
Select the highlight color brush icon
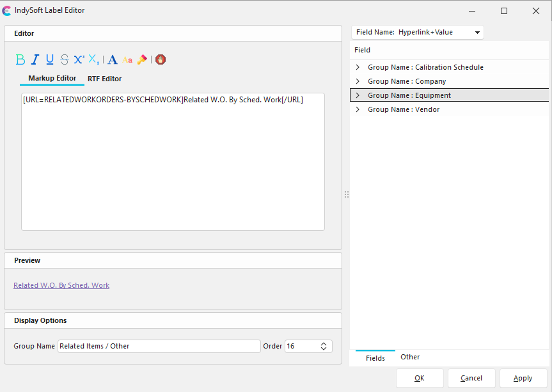pyautogui.click(x=142, y=59)
